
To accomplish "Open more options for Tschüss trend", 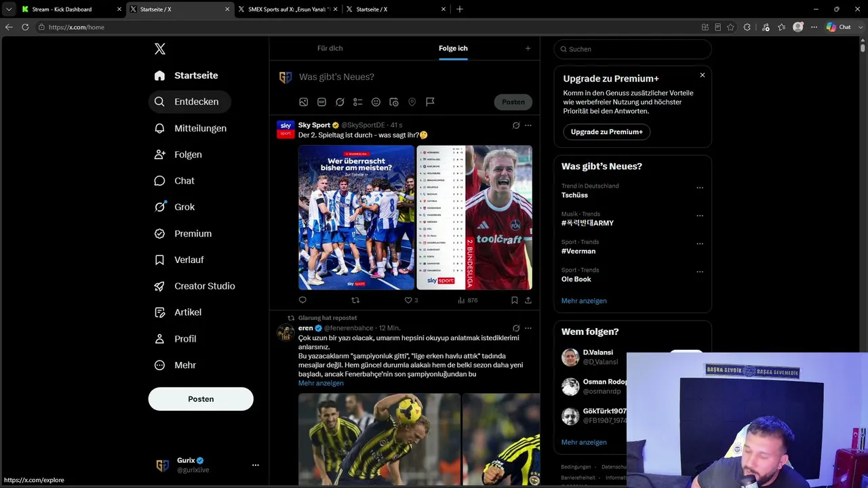I will click(700, 188).
